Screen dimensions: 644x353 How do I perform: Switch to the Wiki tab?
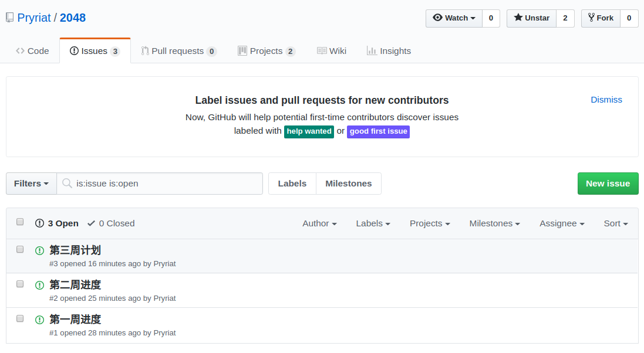pos(332,51)
